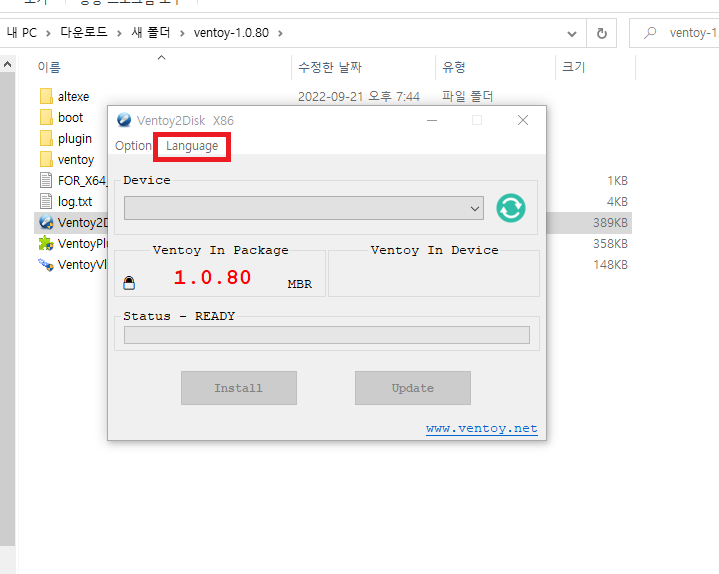The height and width of the screenshot is (574, 719).
Task: Expand chevron after ventoy-1.0.80 breadcrumb
Action: [x=280, y=33]
